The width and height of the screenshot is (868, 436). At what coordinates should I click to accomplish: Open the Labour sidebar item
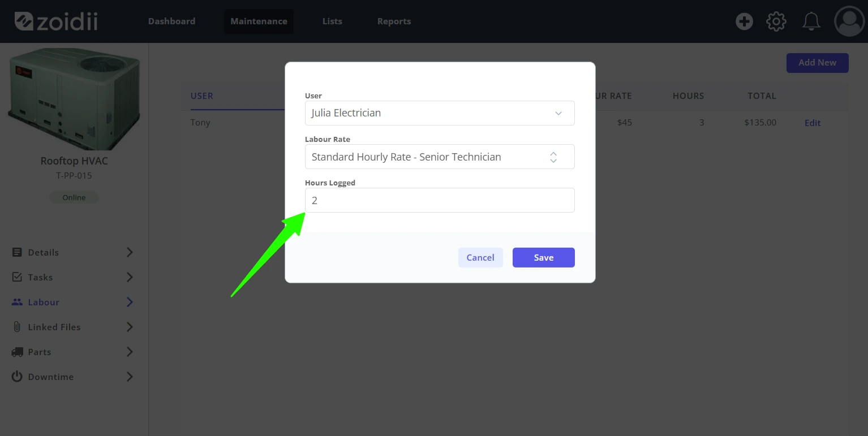[x=74, y=302]
